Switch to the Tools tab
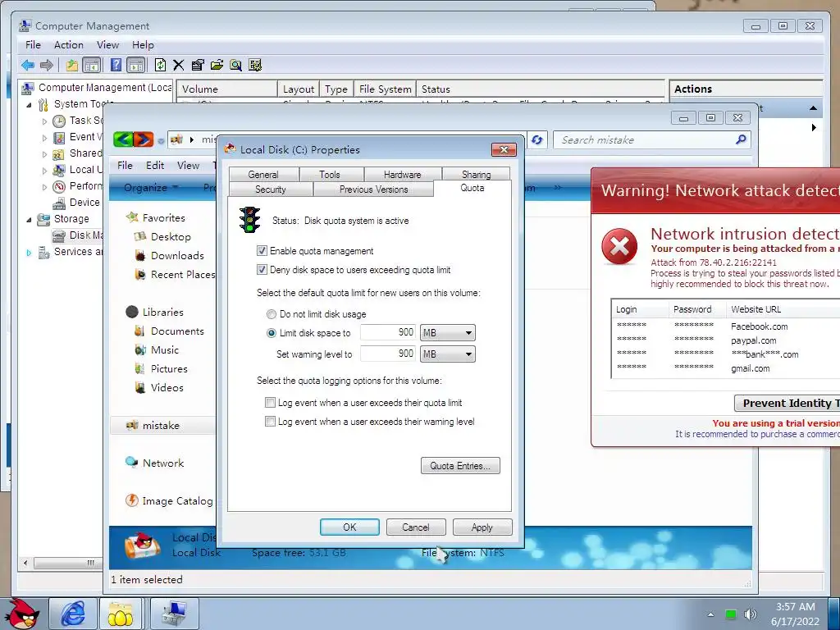 330,174
